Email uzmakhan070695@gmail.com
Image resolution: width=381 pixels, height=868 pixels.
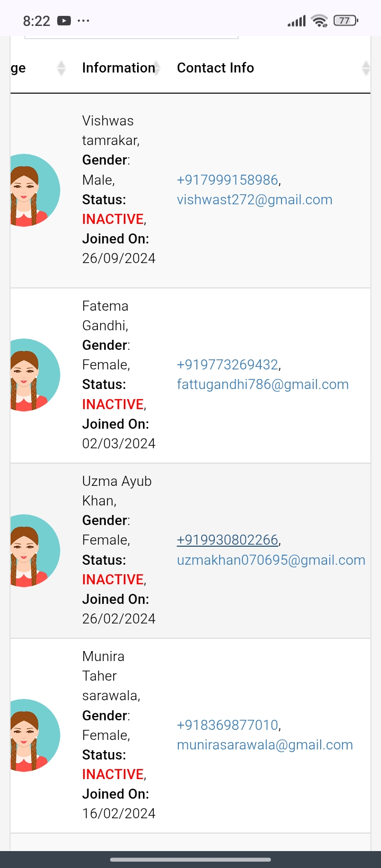click(271, 560)
